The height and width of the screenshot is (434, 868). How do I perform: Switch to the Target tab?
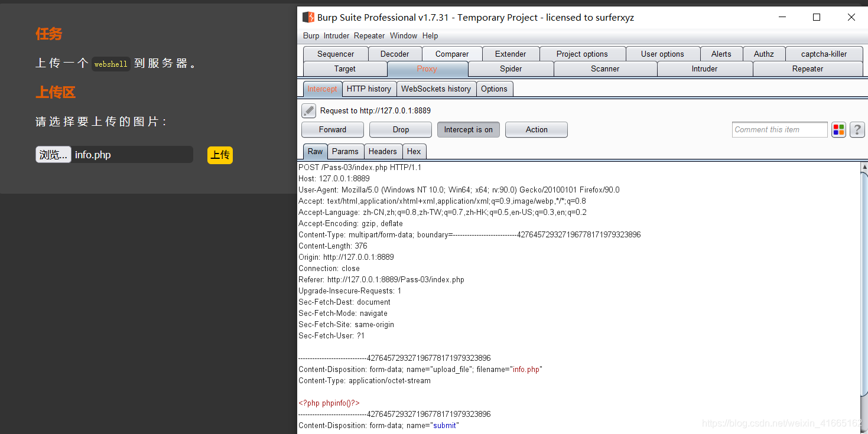(345, 69)
